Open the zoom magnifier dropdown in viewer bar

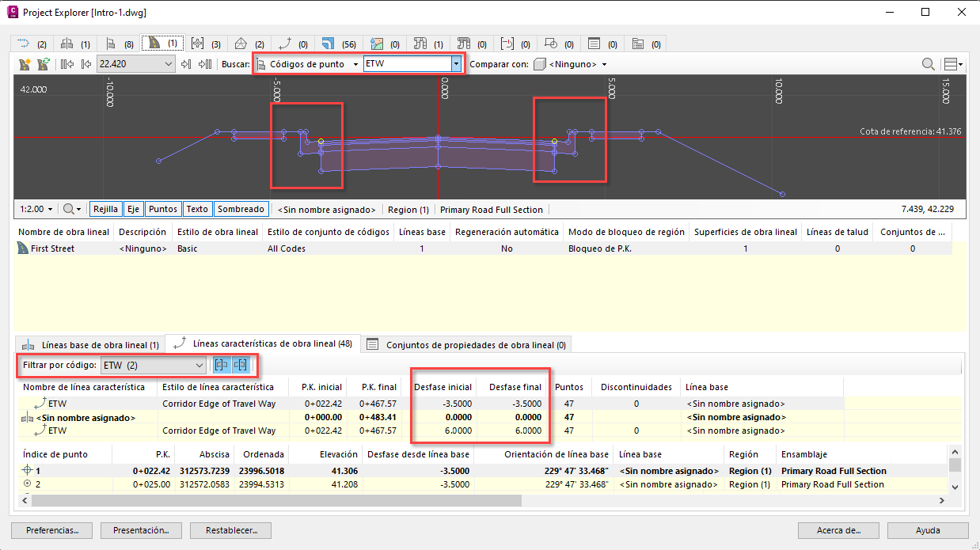tap(72, 209)
